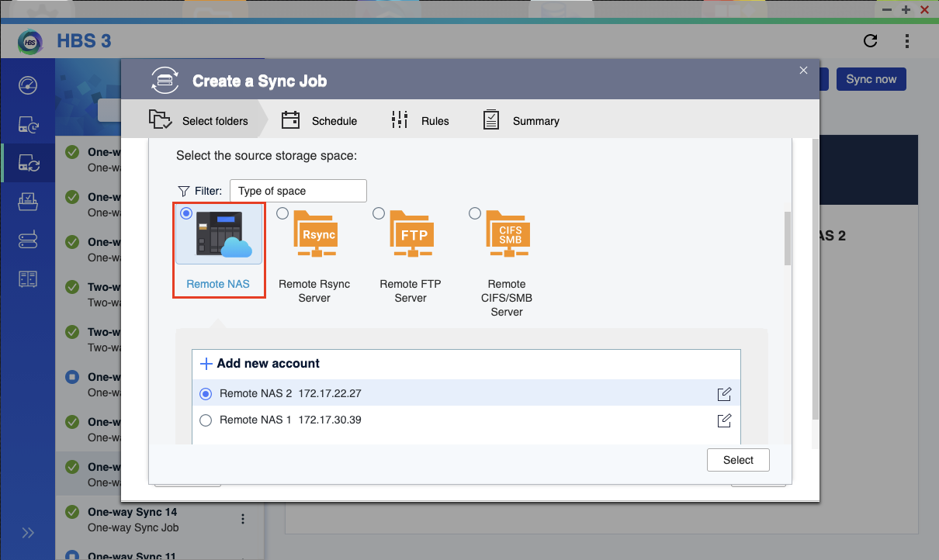Click the IP address 172.17.22.27
This screenshot has width=939, height=560.
point(330,394)
